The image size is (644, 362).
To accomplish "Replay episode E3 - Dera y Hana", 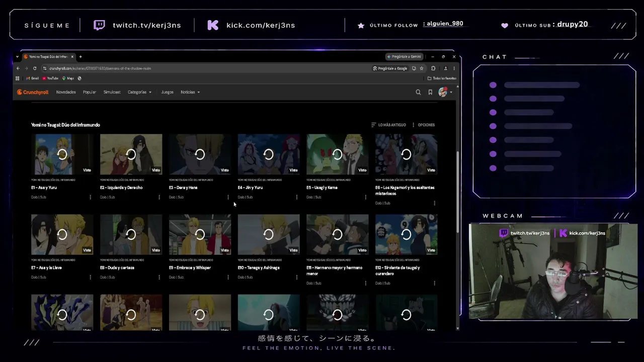I will [200, 154].
